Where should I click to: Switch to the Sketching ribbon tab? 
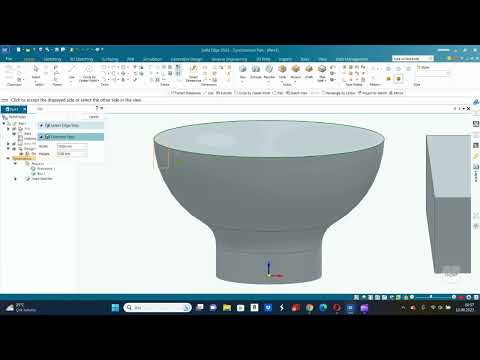(x=52, y=59)
